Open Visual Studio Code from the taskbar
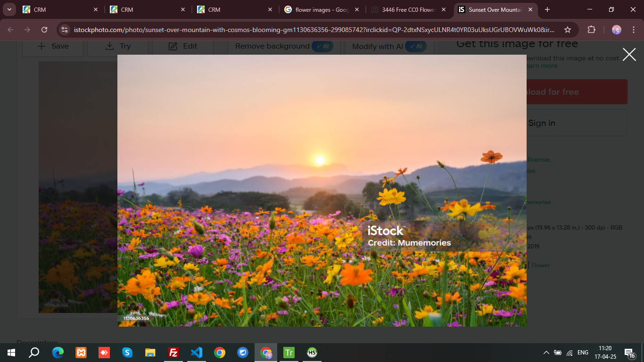 click(197, 353)
